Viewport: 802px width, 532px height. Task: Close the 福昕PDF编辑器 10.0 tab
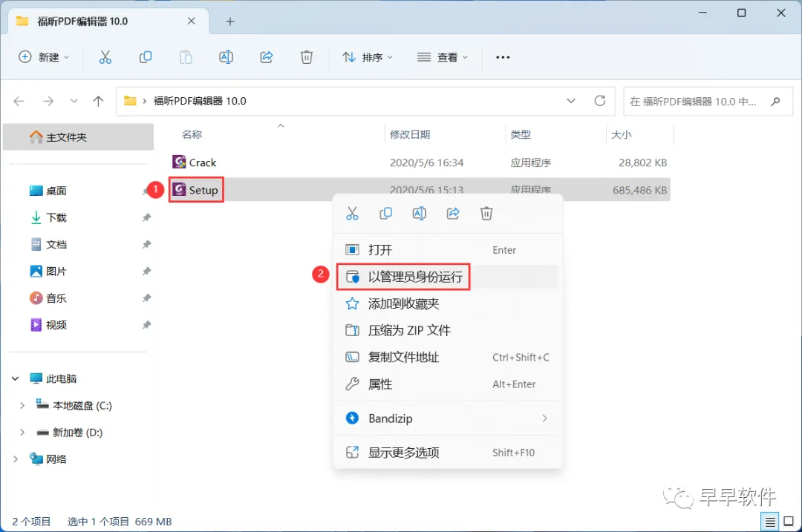click(192, 21)
